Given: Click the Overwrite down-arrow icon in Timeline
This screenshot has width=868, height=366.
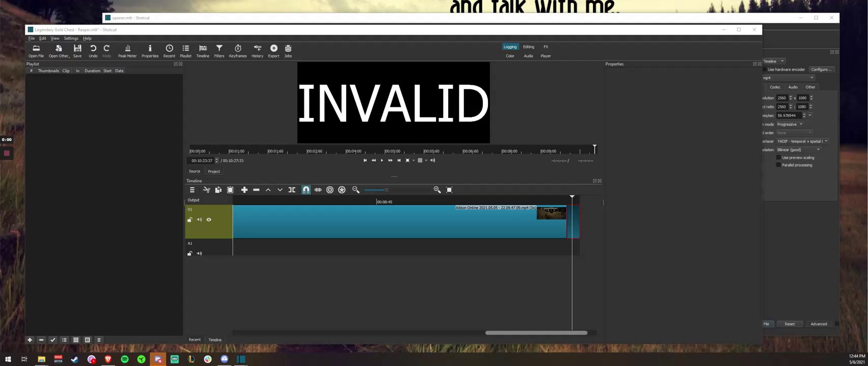Looking at the screenshot, I should pos(280,190).
